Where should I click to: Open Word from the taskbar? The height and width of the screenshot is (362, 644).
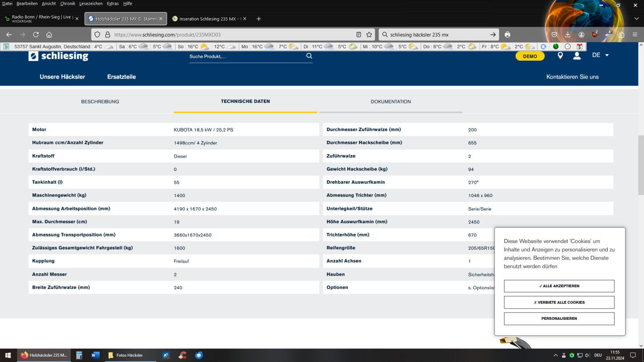[x=95, y=355]
